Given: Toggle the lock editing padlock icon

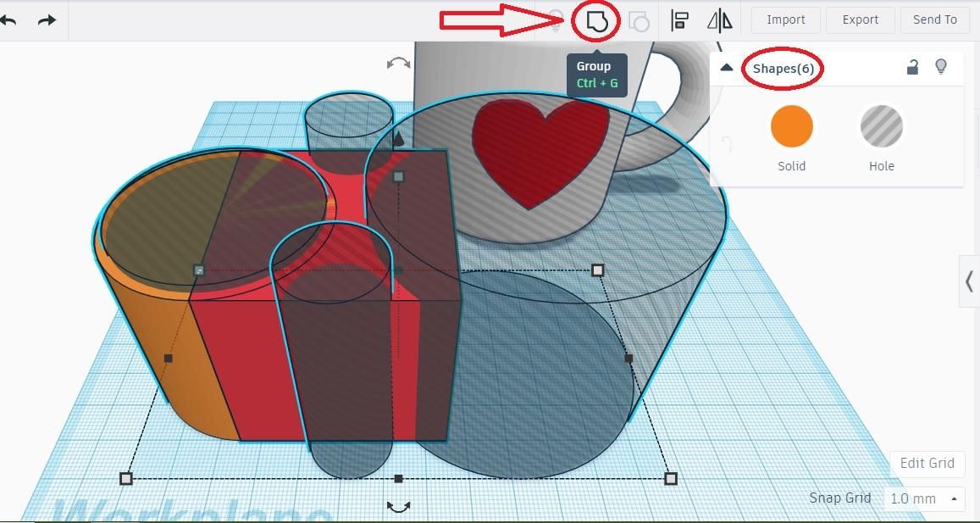Looking at the screenshot, I should click(x=912, y=67).
